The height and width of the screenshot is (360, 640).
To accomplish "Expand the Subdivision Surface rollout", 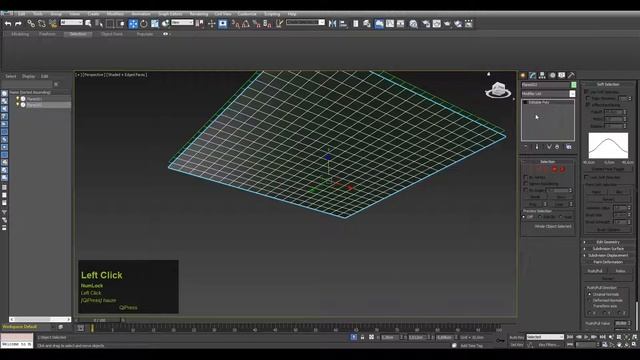I will pos(608,249).
